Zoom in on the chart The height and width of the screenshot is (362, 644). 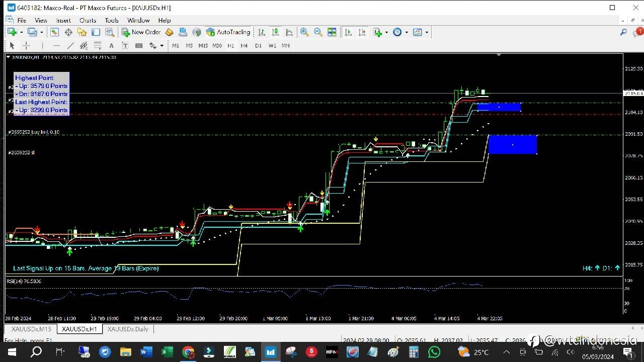click(304, 32)
